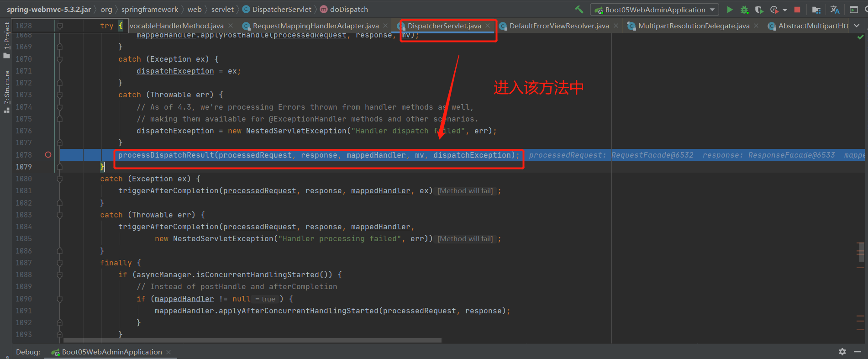Click the springframework breadcrumb
868x359 pixels.
(150, 10)
